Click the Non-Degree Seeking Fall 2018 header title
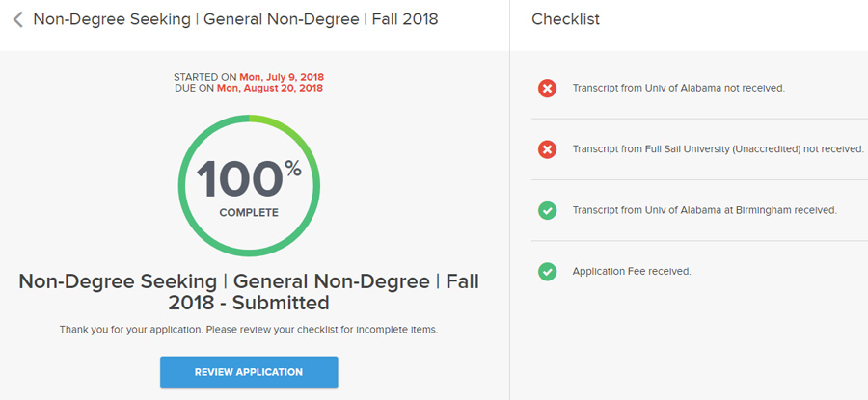Screen dimensions: 868x400 235,19
